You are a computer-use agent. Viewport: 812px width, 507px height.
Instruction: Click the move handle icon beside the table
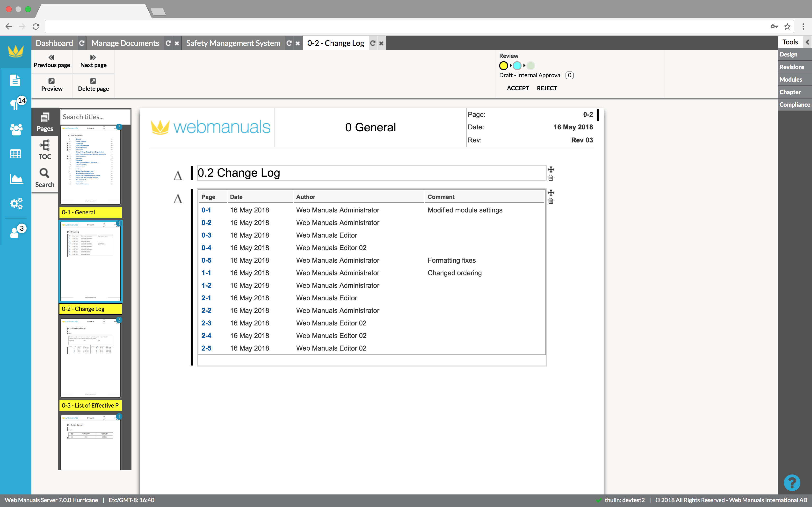click(x=551, y=192)
